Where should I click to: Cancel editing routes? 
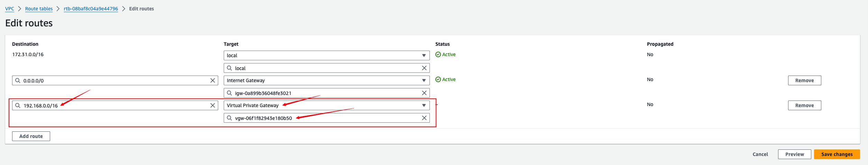tap(760, 154)
